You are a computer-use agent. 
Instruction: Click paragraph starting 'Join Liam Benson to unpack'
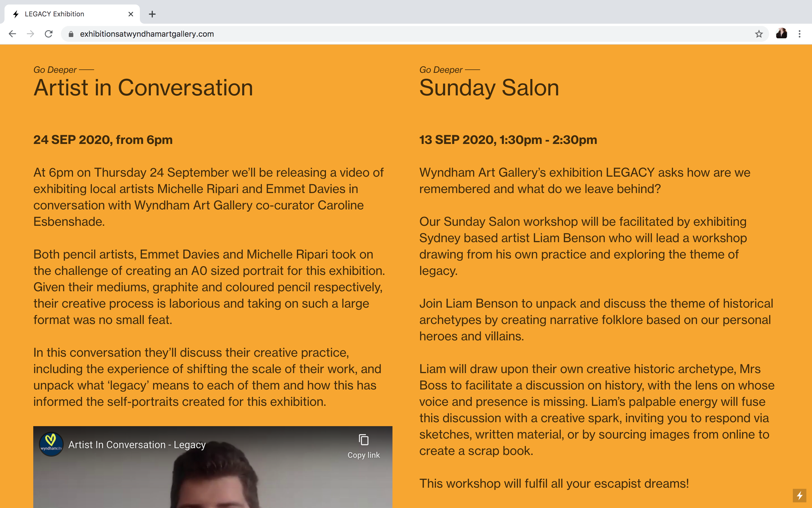[x=596, y=319]
